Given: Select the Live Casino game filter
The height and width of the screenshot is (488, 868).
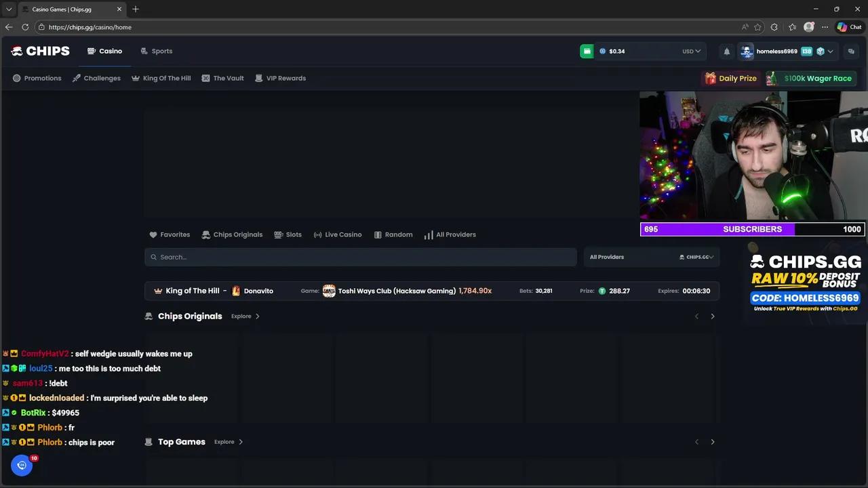Looking at the screenshot, I should pos(338,235).
